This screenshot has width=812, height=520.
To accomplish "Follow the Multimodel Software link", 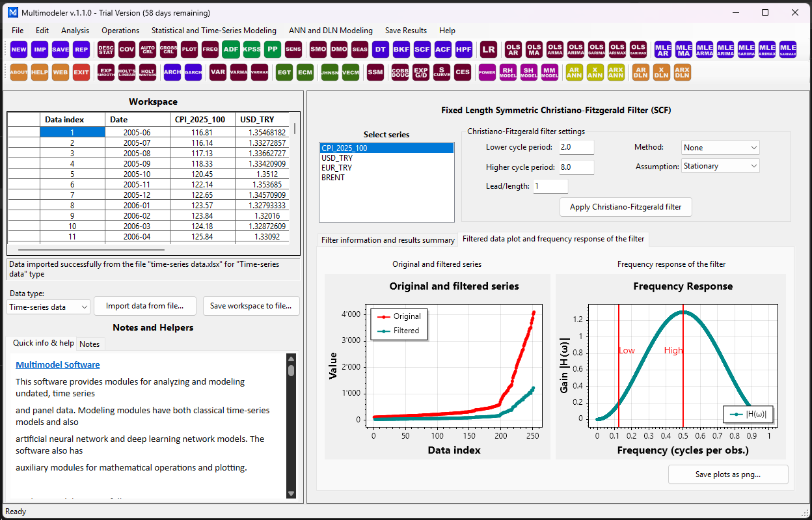I will click(x=58, y=364).
